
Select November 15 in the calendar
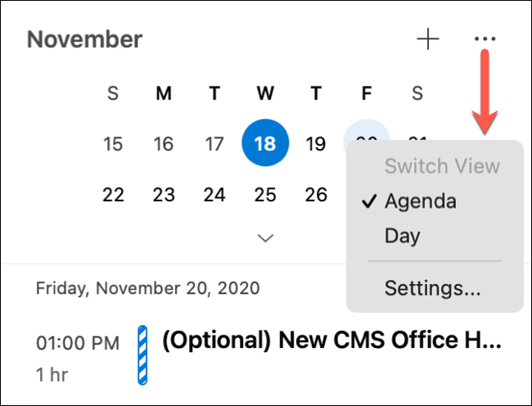(x=113, y=144)
